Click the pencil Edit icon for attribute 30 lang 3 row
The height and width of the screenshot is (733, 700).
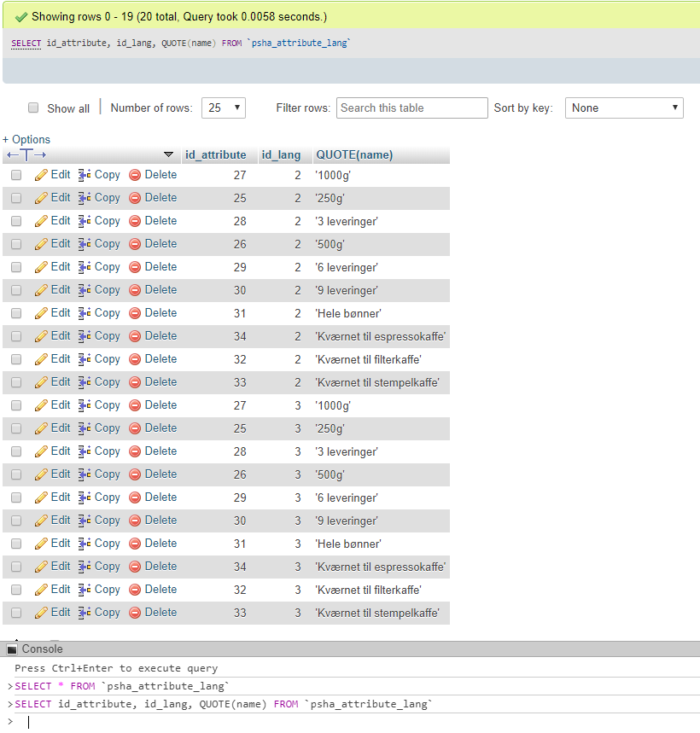[x=41, y=521]
